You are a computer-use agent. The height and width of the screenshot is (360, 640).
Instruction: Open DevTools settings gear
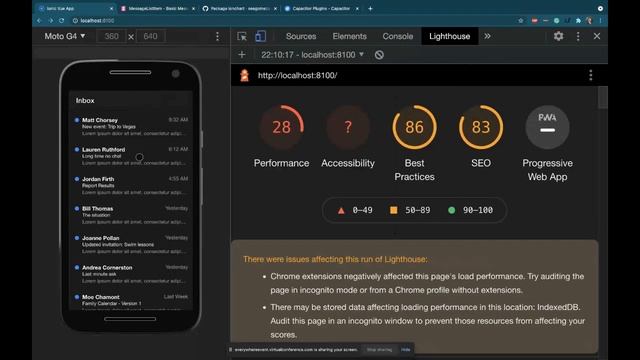(x=558, y=36)
